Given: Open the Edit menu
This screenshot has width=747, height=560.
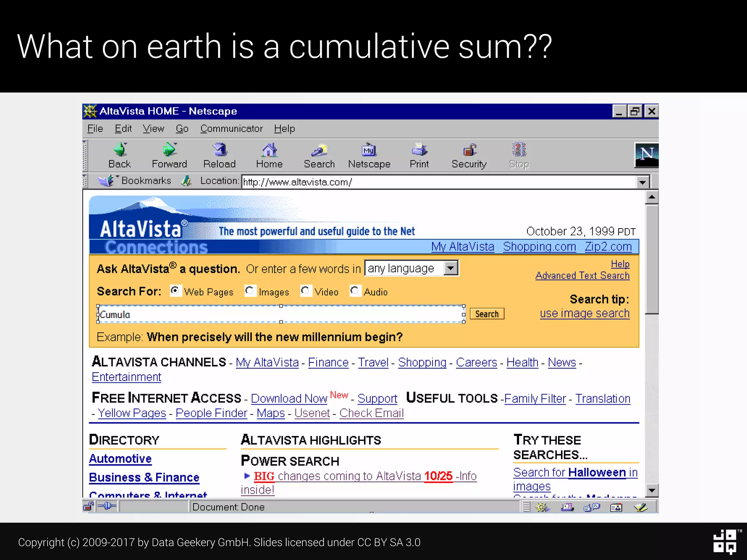Looking at the screenshot, I should click(x=123, y=129).
